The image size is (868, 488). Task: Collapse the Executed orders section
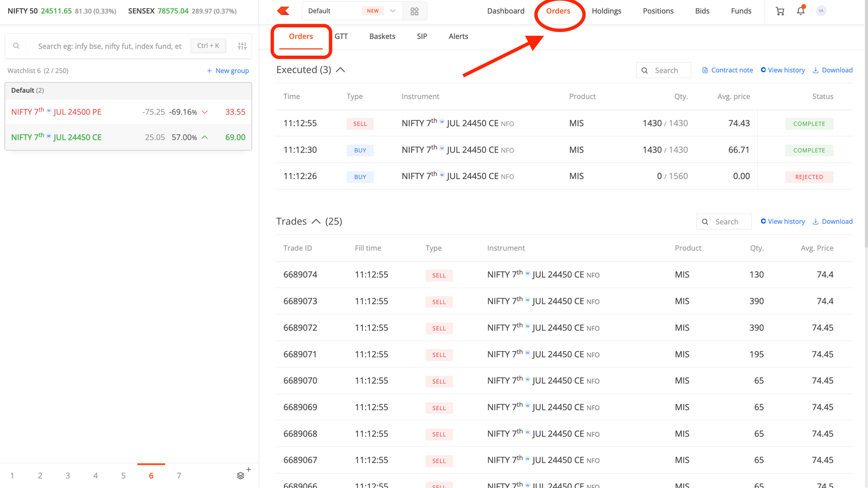(340, 70)
